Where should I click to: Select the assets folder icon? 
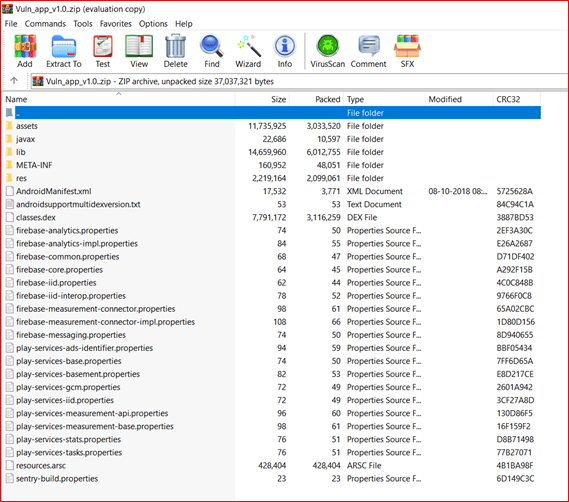click(9, 126)
